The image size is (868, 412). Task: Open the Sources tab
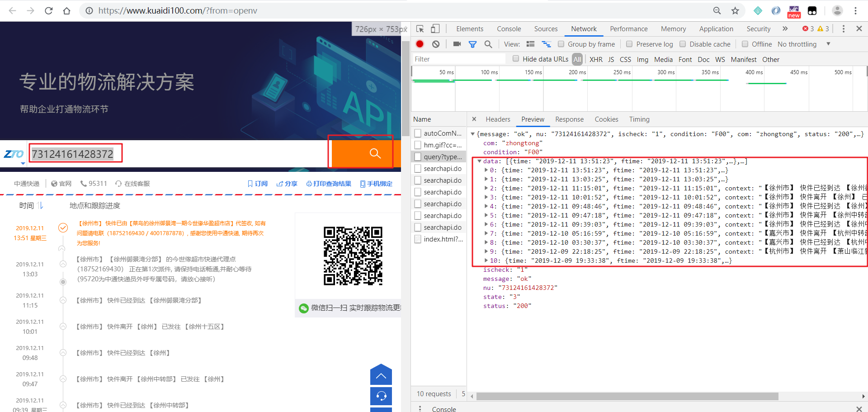(x=546, y=29)
